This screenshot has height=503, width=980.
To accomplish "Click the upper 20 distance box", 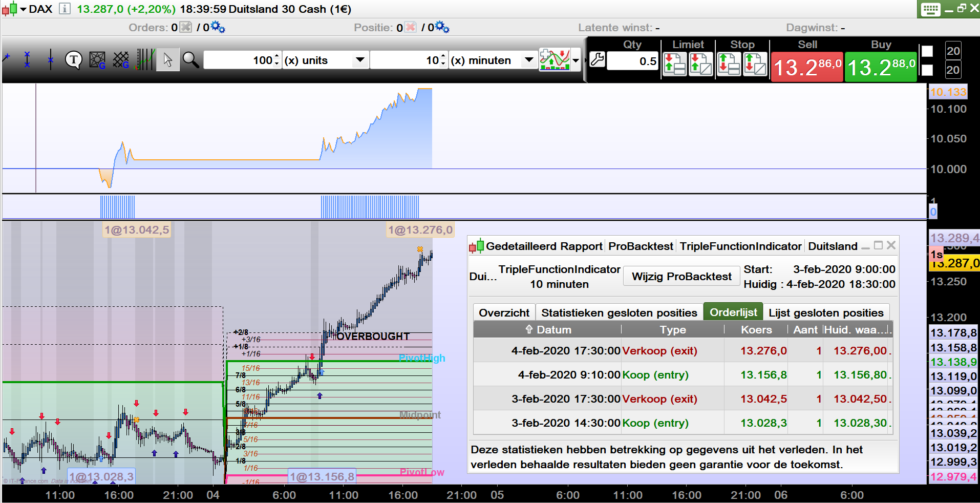I will (953, 51).
